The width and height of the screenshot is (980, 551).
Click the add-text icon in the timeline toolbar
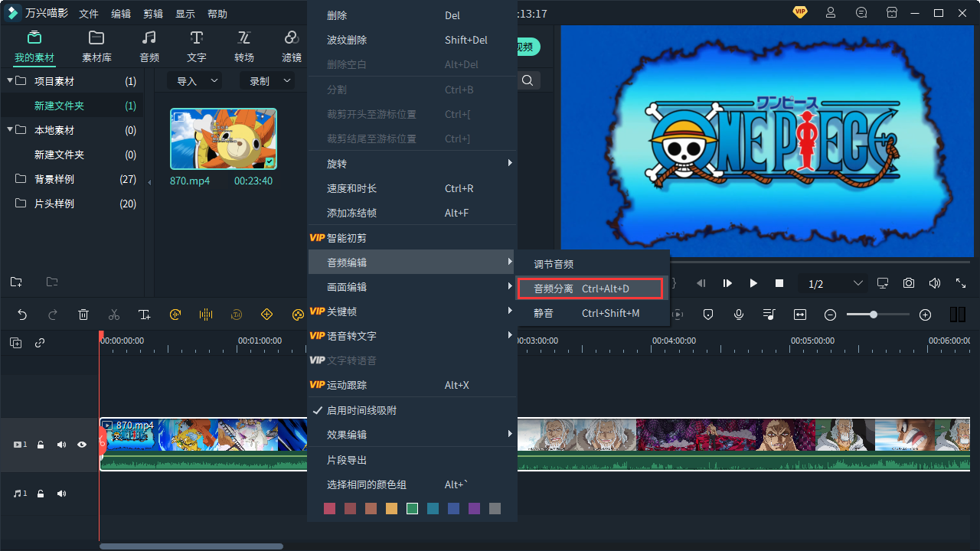click(145, 315)
